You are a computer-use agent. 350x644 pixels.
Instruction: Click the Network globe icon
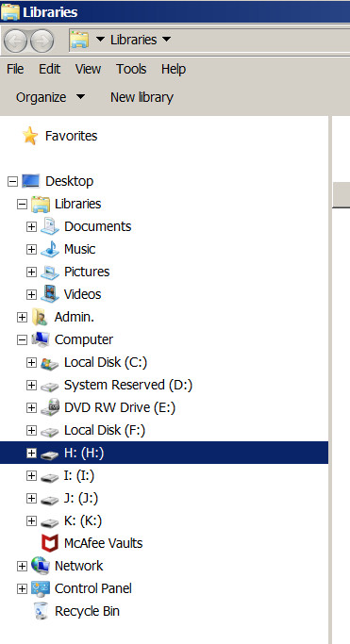point(41,566)
